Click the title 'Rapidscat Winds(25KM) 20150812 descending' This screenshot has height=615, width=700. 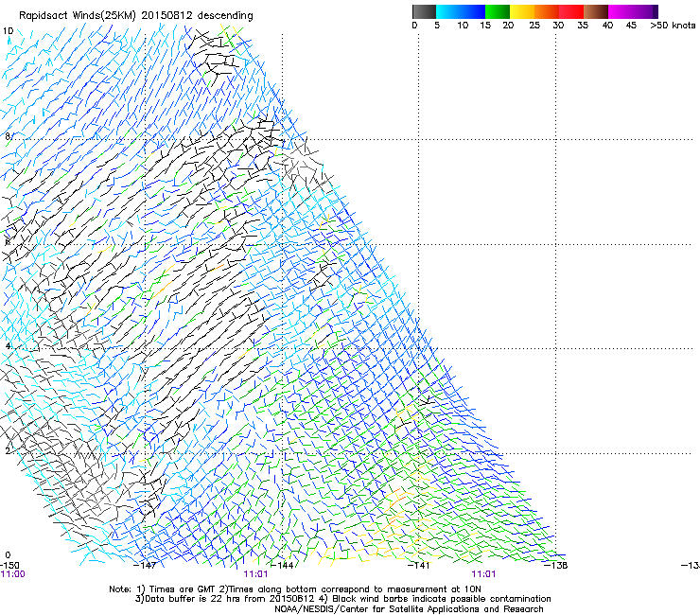[x=135, y=16]
